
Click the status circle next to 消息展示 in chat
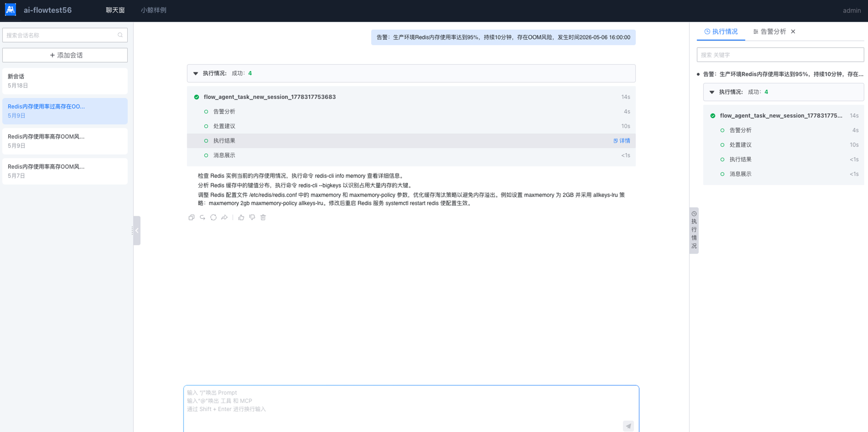pos(206,155)
